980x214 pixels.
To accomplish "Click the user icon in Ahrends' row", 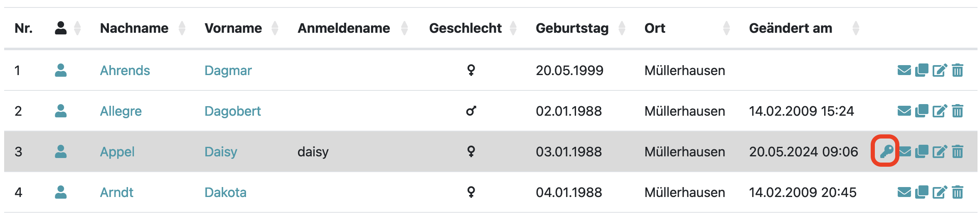I will [x=61, y=71].
